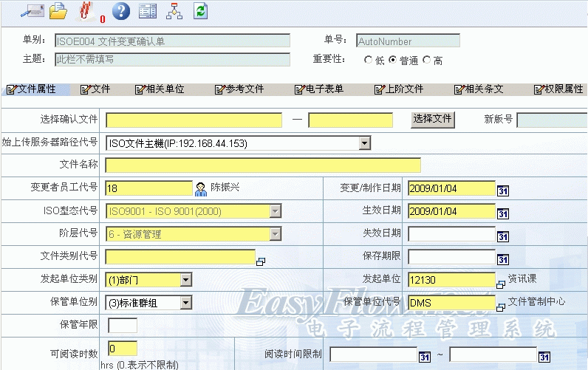Image resolution: width=588 pixels, height=370 pixels.
Task: Switch to the 相关单位 tab
Action: pos(160,89)
